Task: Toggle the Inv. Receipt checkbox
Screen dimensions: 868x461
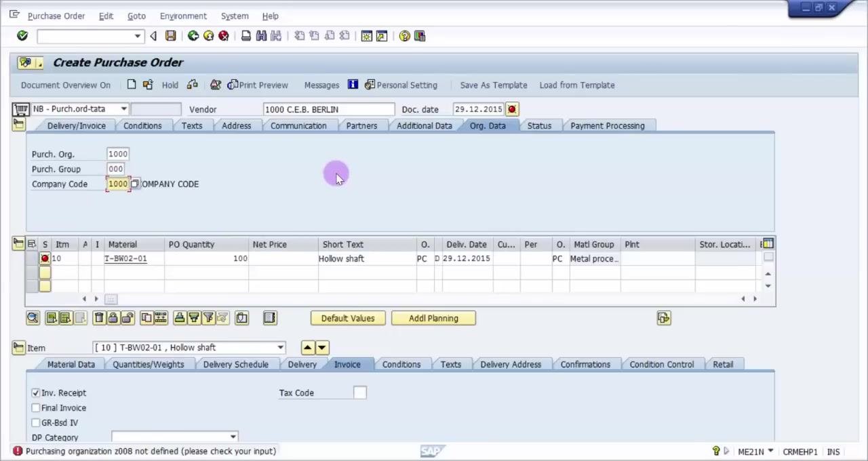Action: pyautogui.click(x=36, y=393)
